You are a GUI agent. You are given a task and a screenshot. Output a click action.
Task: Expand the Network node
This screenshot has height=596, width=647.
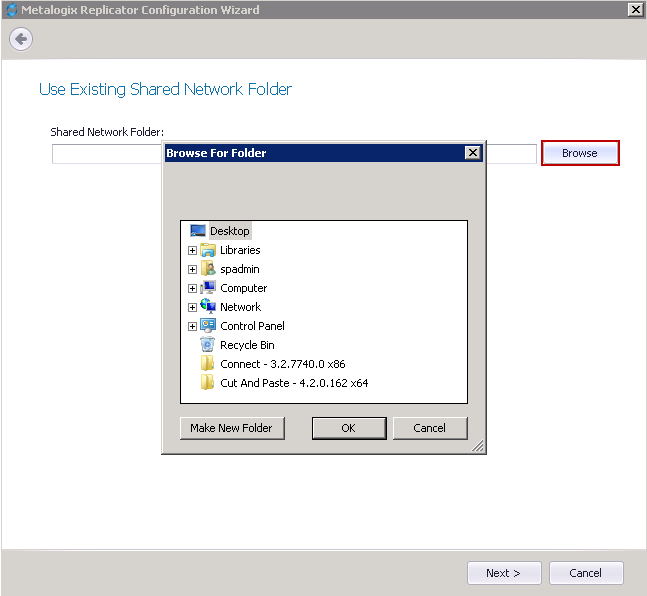click(192, 307)
